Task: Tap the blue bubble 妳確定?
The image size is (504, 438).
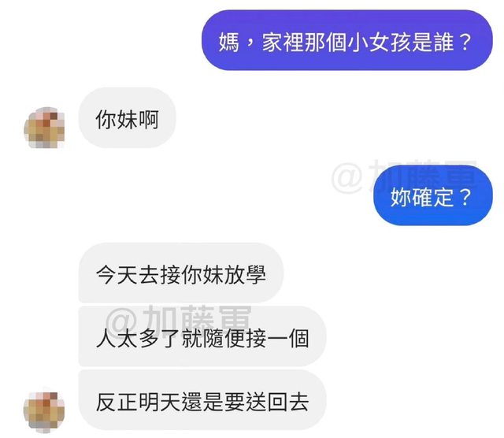Action: tap(433, 195)
